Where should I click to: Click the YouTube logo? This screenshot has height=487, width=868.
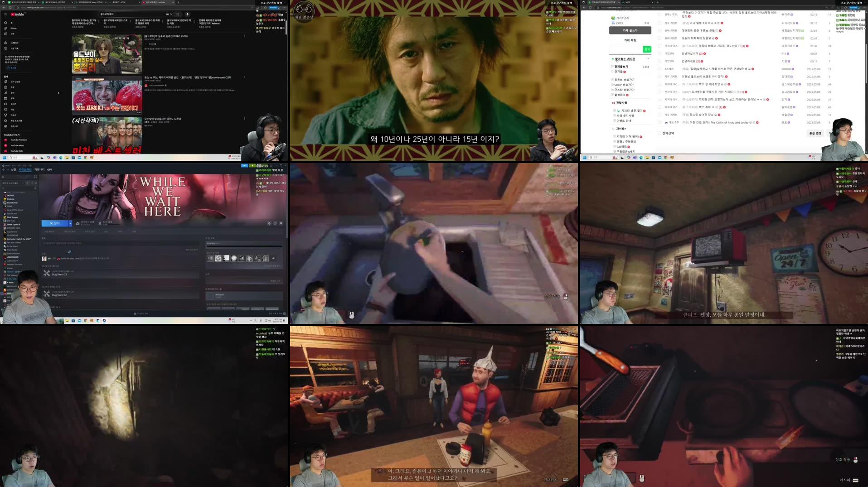tap(18, 14)
